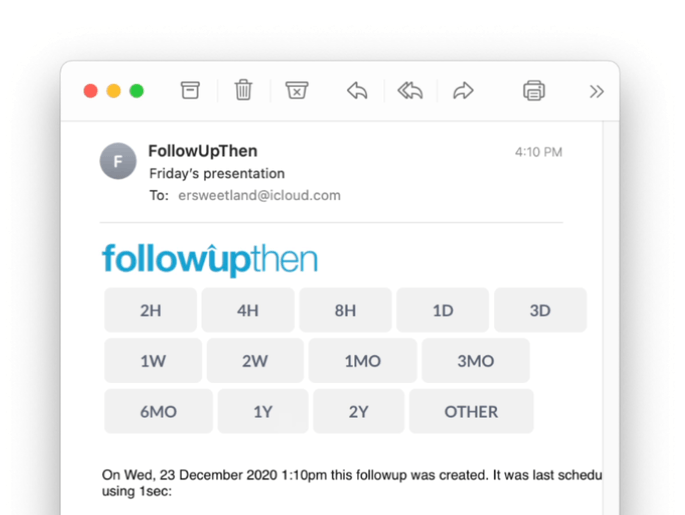The image size is (685, 515).
Task: Reply to the FollowUpThen email
Action: (357, 91)
